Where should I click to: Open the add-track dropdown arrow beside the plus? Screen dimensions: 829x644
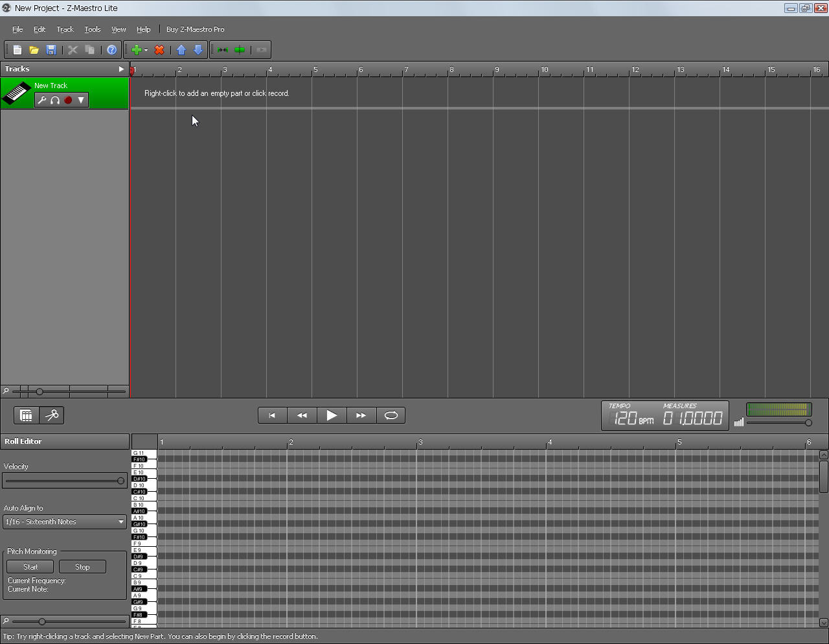(x=146, y=50)
